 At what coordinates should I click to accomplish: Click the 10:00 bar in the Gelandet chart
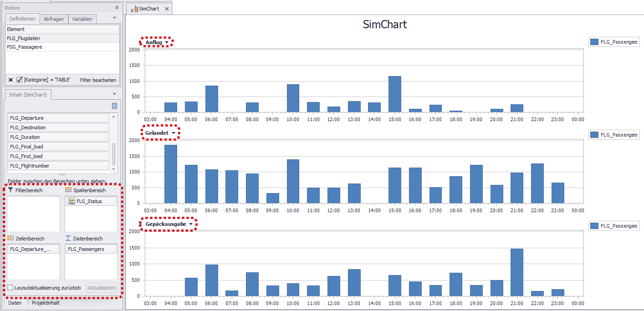click(x=293, y=181)
